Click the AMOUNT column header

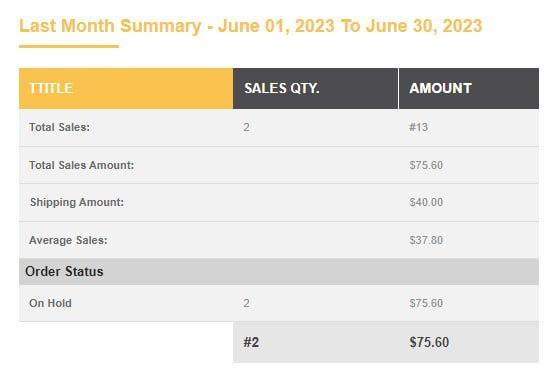click(x=469, y=88)
